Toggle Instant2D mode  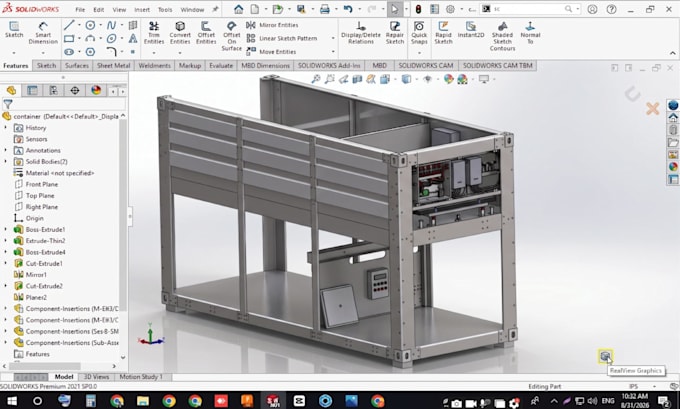point(471,29)
